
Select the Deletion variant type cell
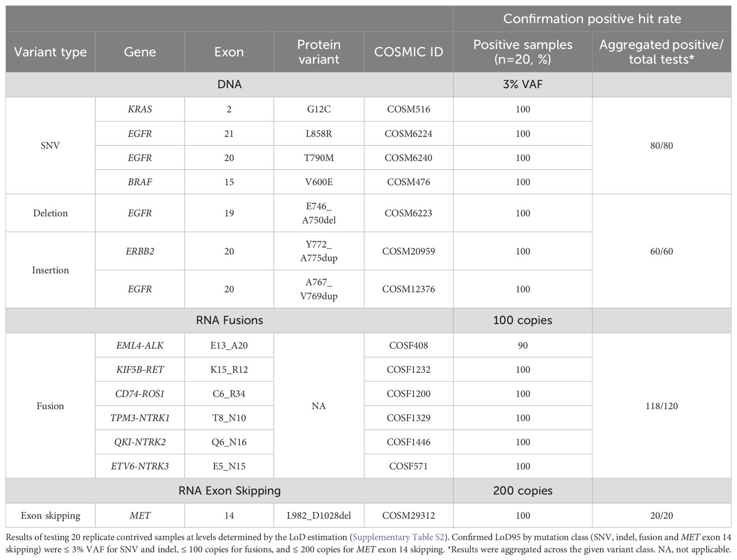click(50, 213)
